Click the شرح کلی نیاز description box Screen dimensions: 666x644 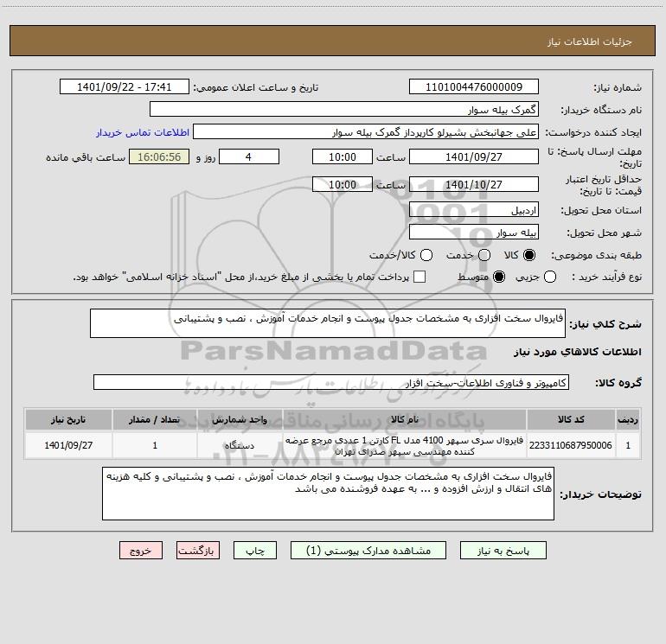point(328,323)
